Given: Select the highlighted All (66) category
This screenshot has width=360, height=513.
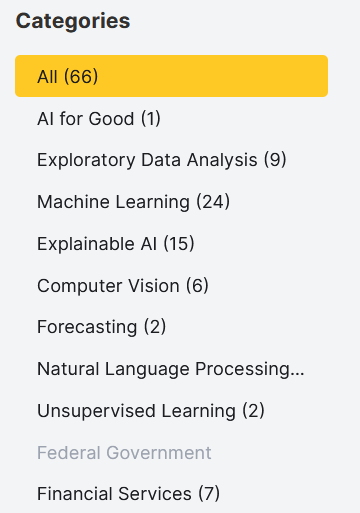Looking at the screenshot, I should pos(171,76).
